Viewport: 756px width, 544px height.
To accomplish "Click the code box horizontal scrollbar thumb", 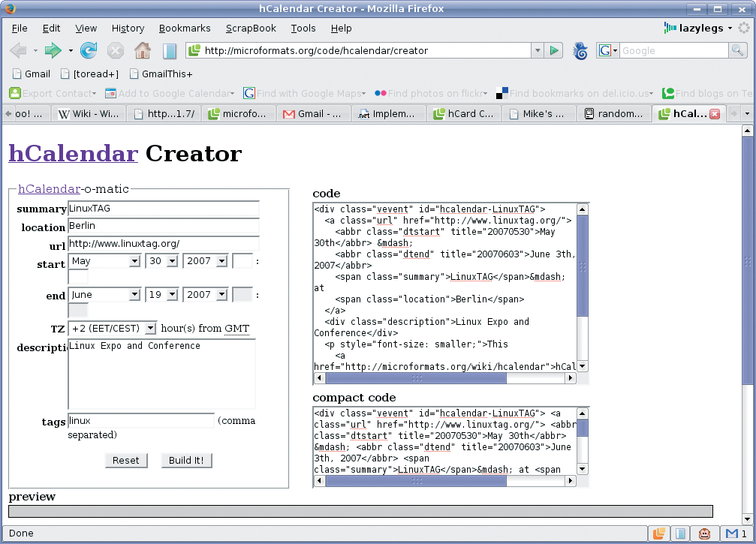I will [416, 378].
